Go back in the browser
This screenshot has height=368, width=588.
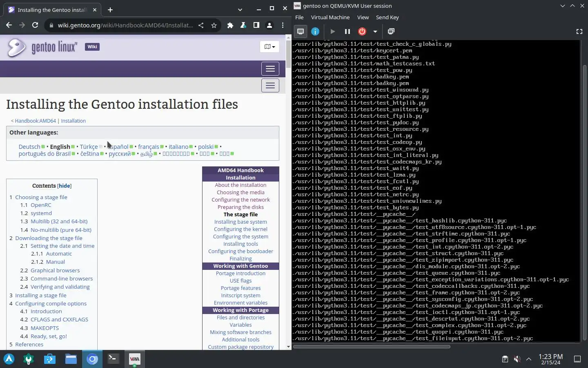(9, 25)
